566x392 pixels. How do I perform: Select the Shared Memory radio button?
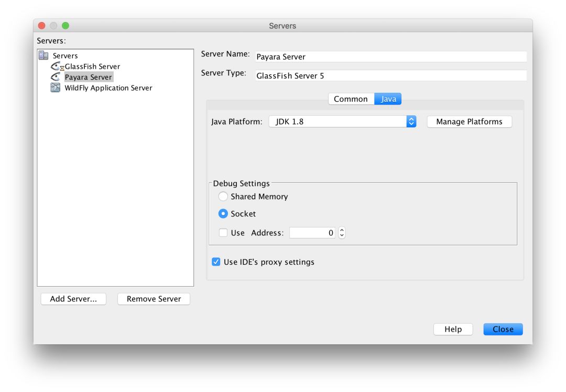tap(223, 197)
